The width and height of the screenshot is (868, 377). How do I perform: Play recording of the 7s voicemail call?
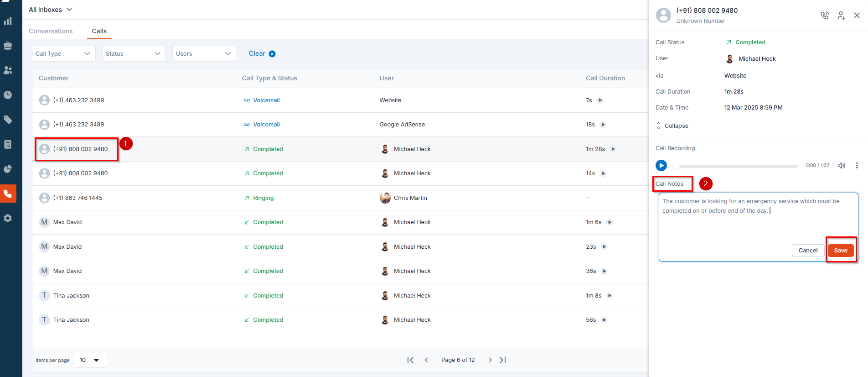[x=600, y=100]
